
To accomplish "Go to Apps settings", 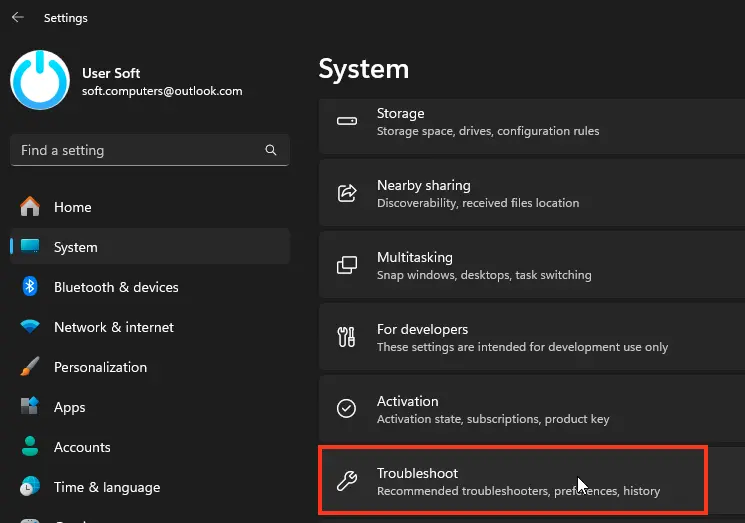I will 70,407.
